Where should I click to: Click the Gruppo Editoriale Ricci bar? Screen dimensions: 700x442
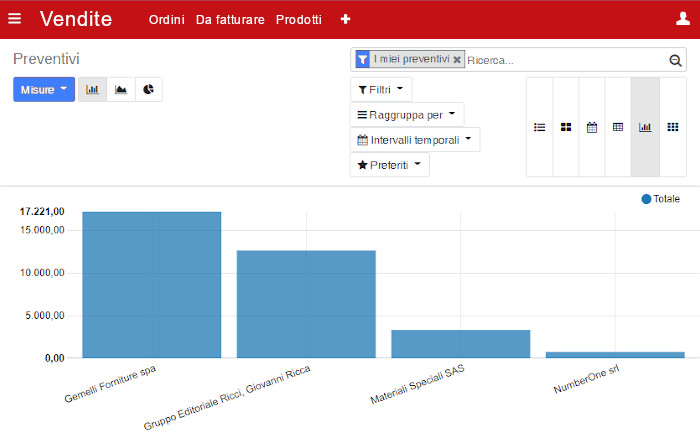pyautogui.click(x=306, y=304)
